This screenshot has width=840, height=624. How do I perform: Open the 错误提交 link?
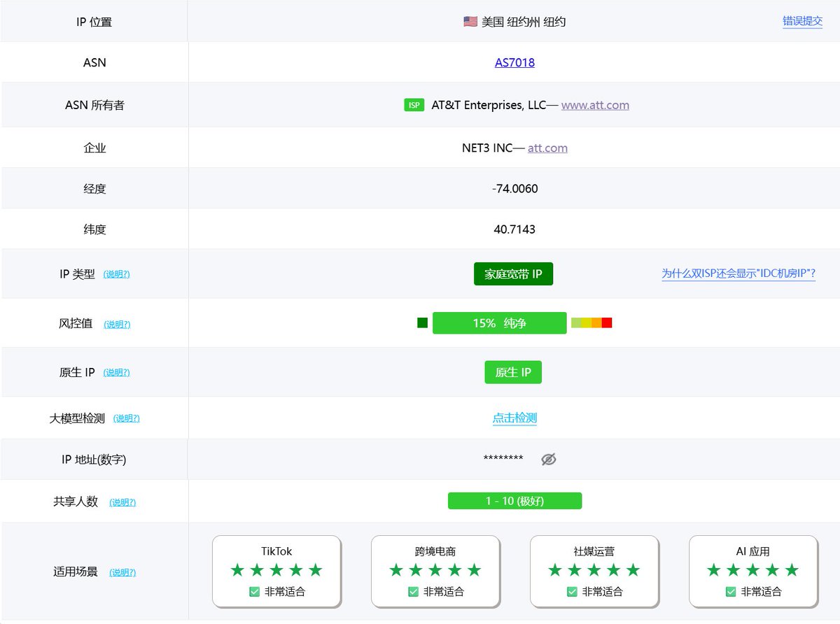(x=802, y=21)
